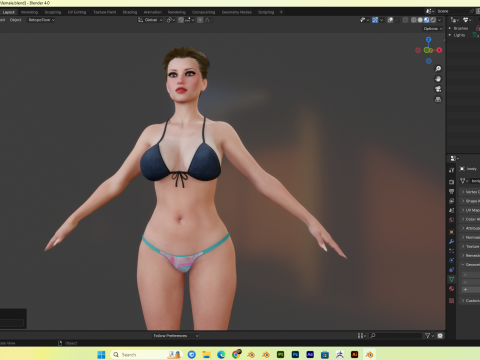Expand the Brushes item in outliner
480x360 pixels.
click(450, 28)
